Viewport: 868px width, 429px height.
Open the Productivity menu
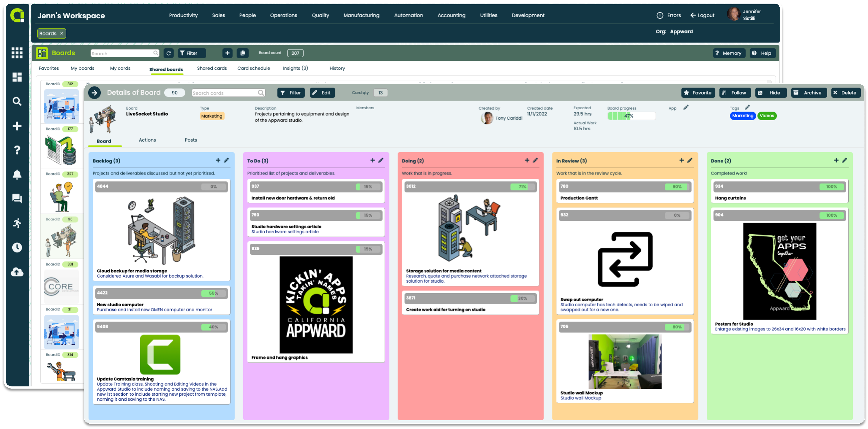coord(183,15)
